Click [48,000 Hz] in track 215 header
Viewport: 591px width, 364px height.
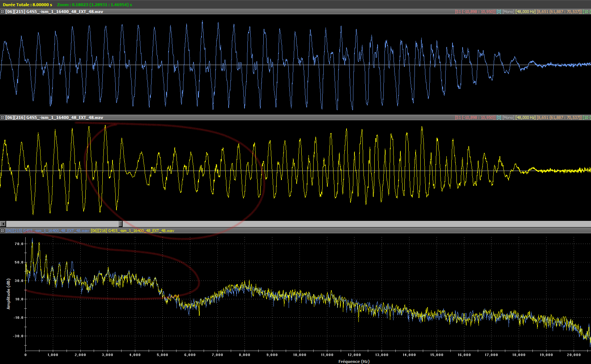525,12
